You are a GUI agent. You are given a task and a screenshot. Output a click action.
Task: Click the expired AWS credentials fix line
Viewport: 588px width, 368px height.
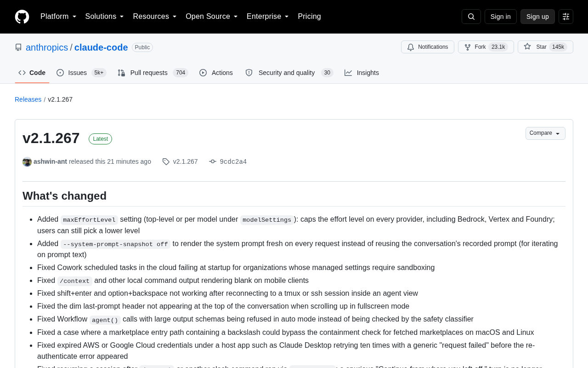coord(286,351)
